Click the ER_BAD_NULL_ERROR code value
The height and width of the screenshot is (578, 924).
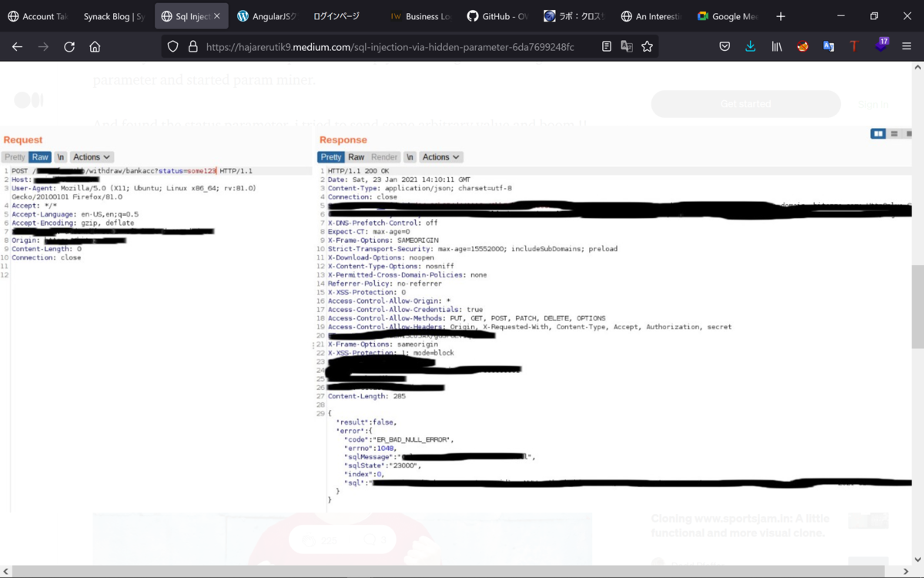413,439
